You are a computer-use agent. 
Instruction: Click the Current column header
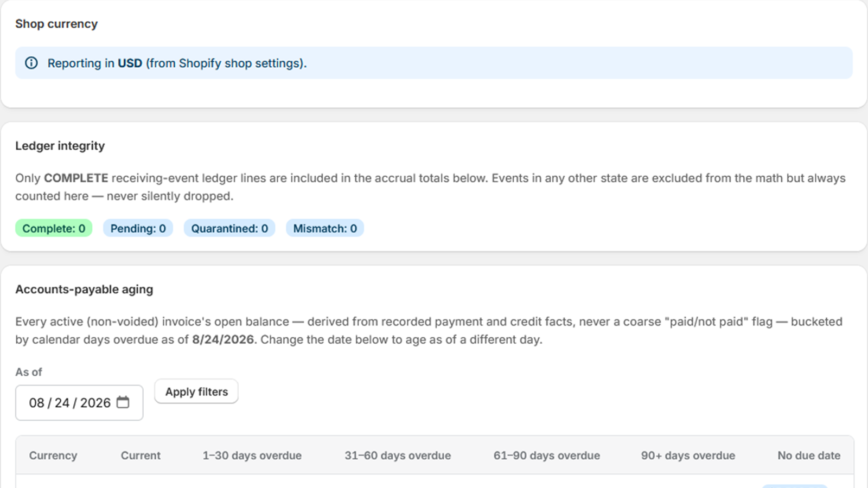(141, 455)
